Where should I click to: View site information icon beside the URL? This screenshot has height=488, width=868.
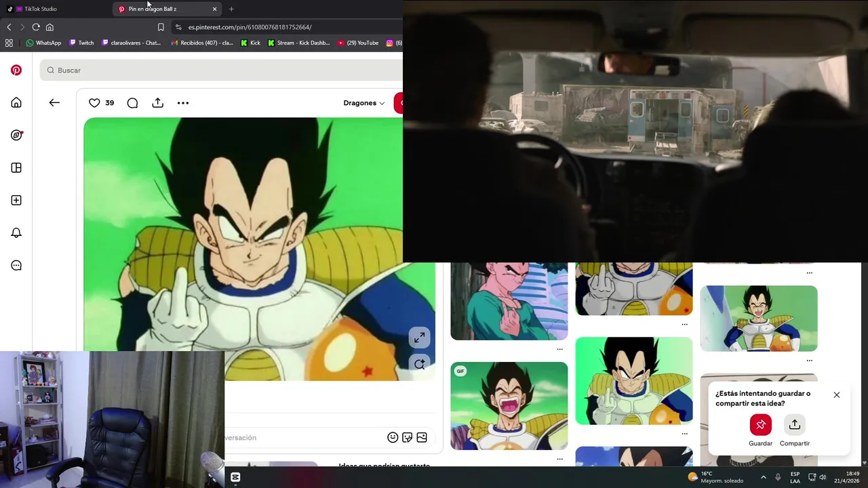click(178, 27)
